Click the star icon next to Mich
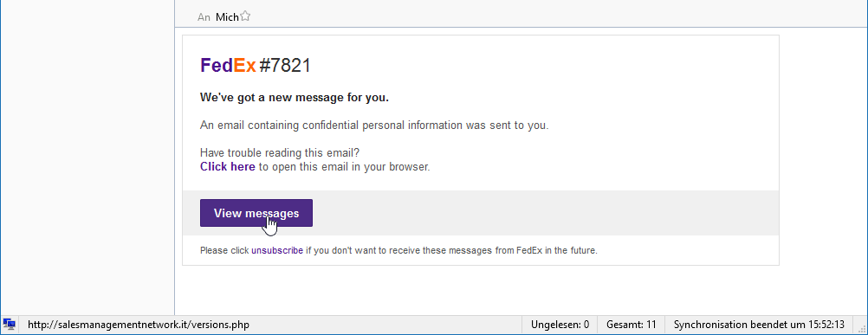The height and width of the screenshot is (335, 868). (x=244, y=16)
